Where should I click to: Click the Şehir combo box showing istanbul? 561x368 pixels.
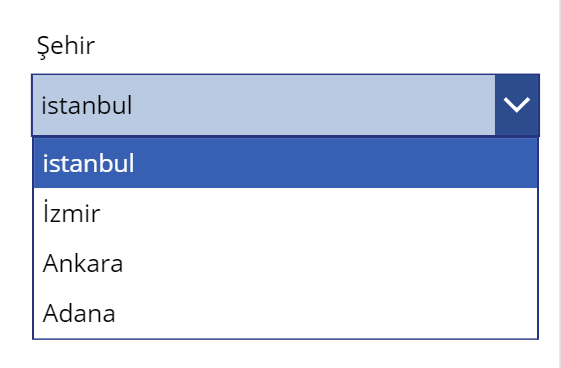(x=285, y=105)
